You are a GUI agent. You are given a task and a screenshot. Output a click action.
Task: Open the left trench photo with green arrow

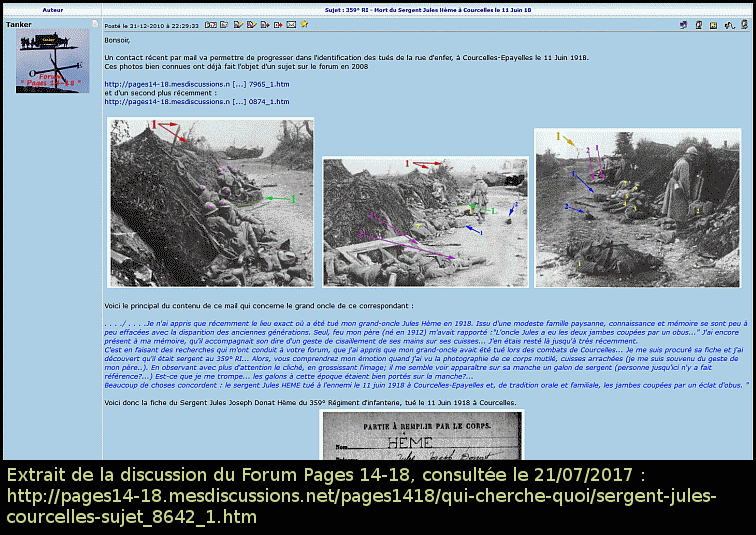(210, 203)
